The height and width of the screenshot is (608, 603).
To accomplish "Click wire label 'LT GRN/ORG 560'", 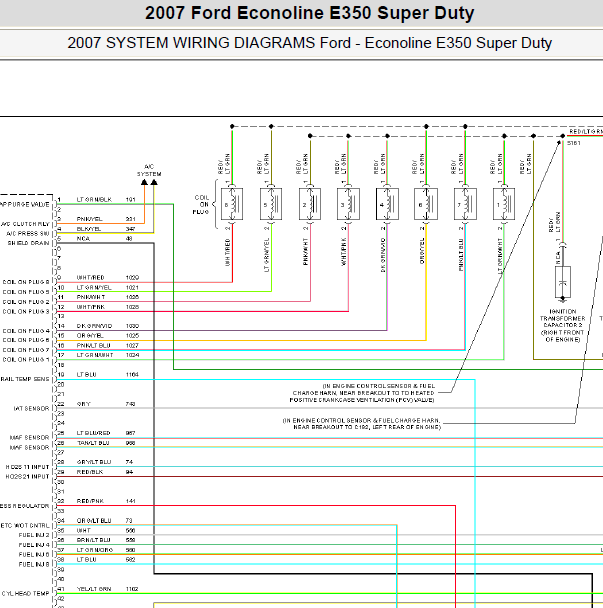I will click(106, 550).
